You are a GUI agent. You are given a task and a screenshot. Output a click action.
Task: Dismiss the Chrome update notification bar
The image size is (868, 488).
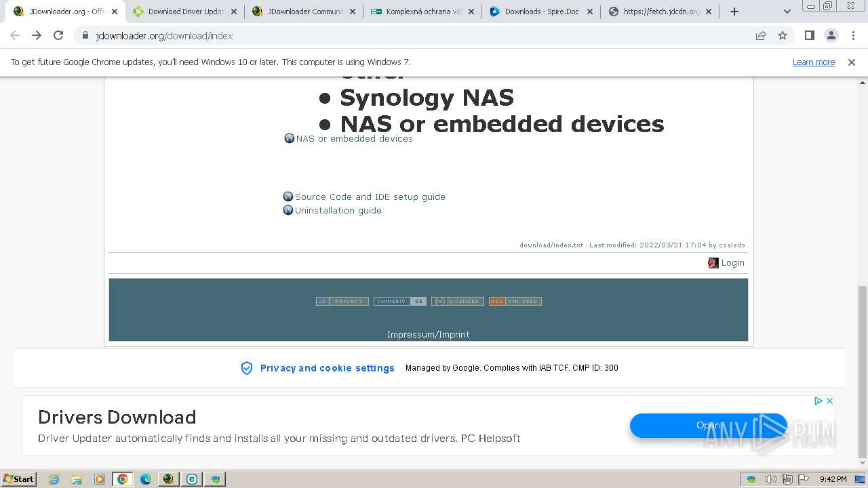coord(852,62)
